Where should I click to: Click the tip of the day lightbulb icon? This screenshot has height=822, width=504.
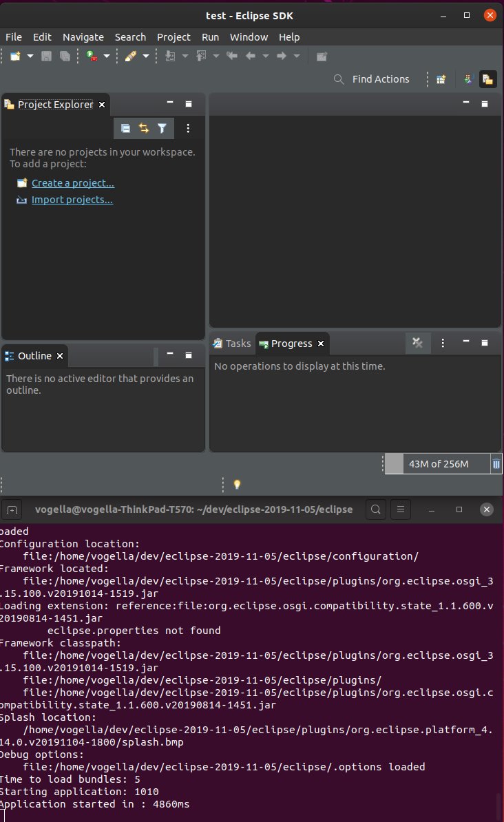point(237,485)
